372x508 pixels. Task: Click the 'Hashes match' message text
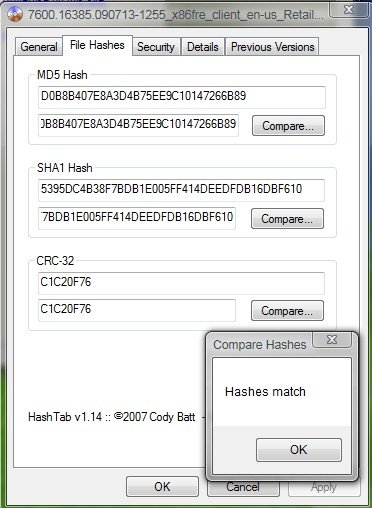click(265, 392)
